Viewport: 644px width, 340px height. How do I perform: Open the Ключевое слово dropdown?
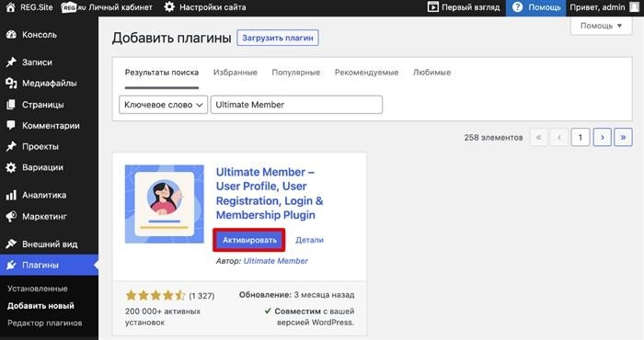[164, 105]
